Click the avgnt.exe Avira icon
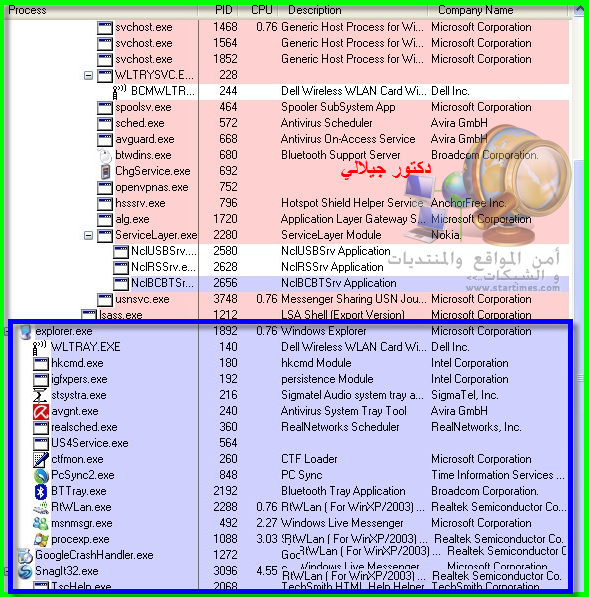 click(41, 411)
